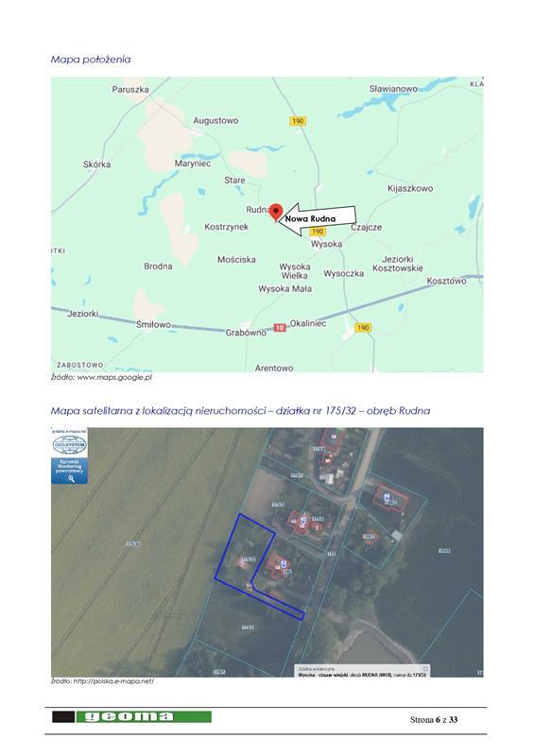534x756 pixels.
Task: Click the route 190 badge near Augustowo
Action: 298,121
